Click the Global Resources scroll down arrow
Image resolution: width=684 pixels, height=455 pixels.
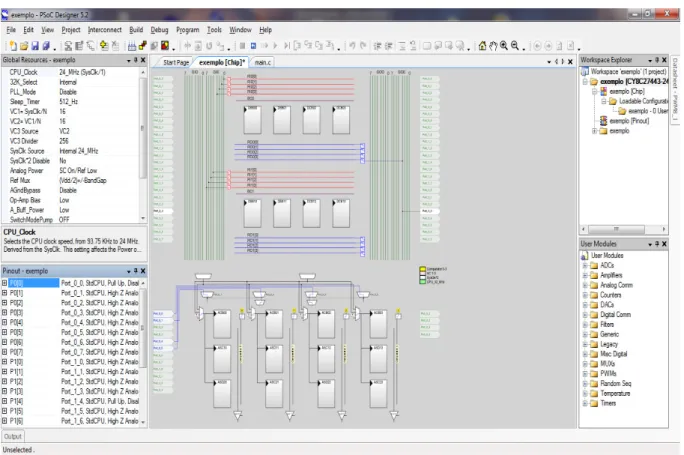pyautogui.click(x=143, y=218)
